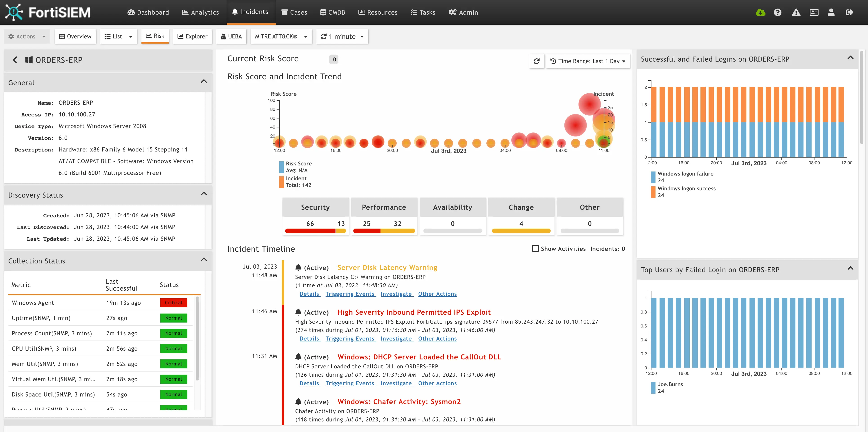The height and width of the screenshot is (432, 868).
Task: Click the alert triangle icon in header
Action: 796,12
